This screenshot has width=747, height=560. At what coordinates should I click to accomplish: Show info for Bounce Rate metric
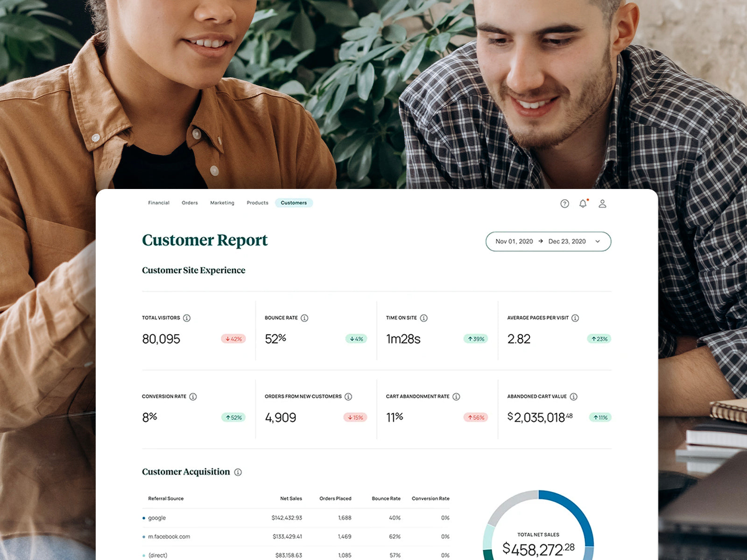point(304,318)
